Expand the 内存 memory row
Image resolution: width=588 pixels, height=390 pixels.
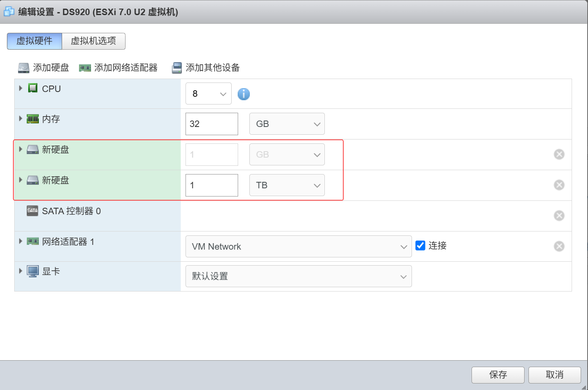click(20, 118)
